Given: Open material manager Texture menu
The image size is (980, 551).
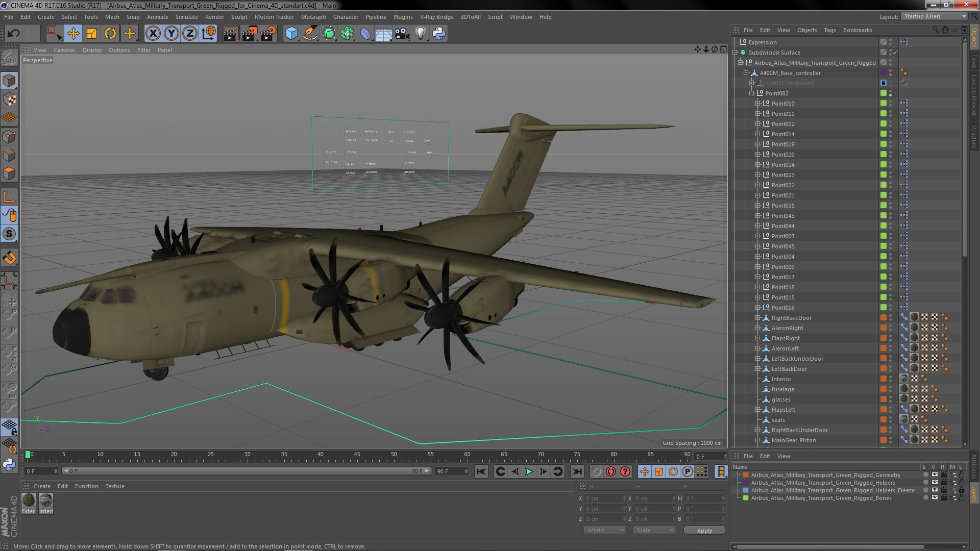Looking at the screenshot, I should [x=115, y=486].
